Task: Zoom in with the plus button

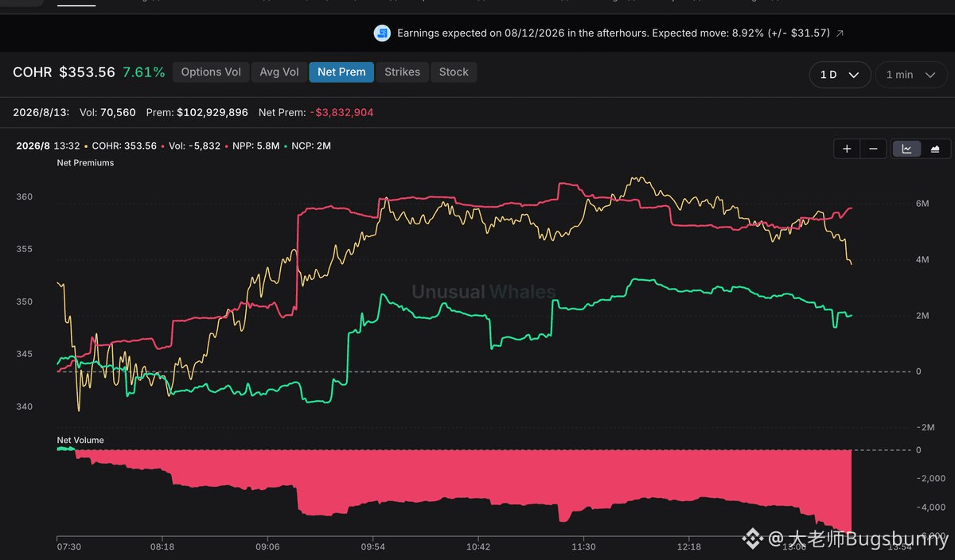Action: click(847, 149)
